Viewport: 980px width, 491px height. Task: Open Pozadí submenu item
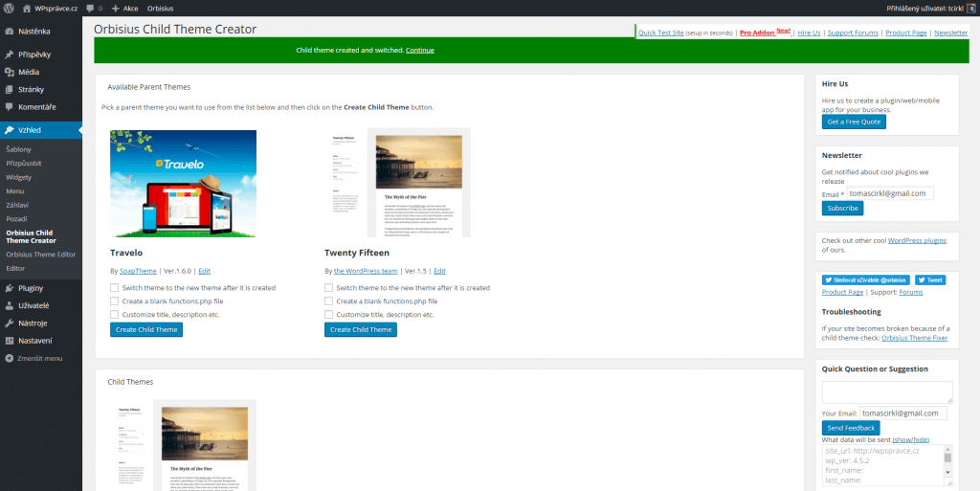(17, 218)
